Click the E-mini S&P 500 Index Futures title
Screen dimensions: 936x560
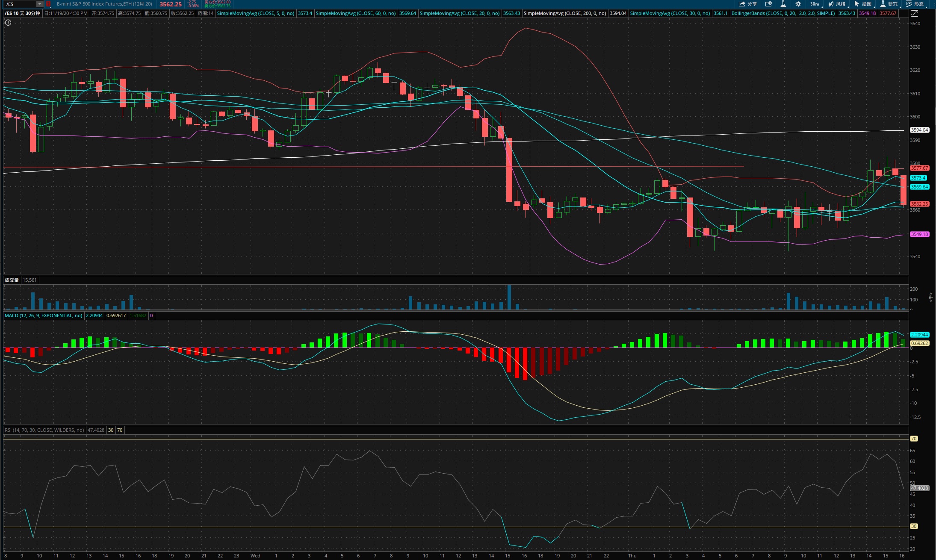tap(104, 4)
